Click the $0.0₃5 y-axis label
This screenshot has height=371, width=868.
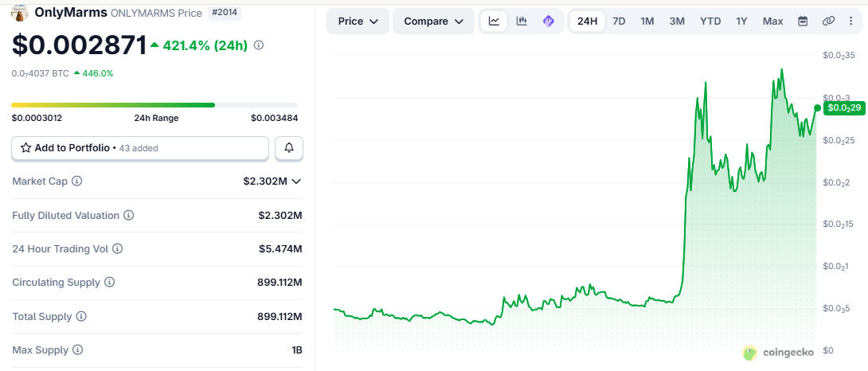[835, 308]
